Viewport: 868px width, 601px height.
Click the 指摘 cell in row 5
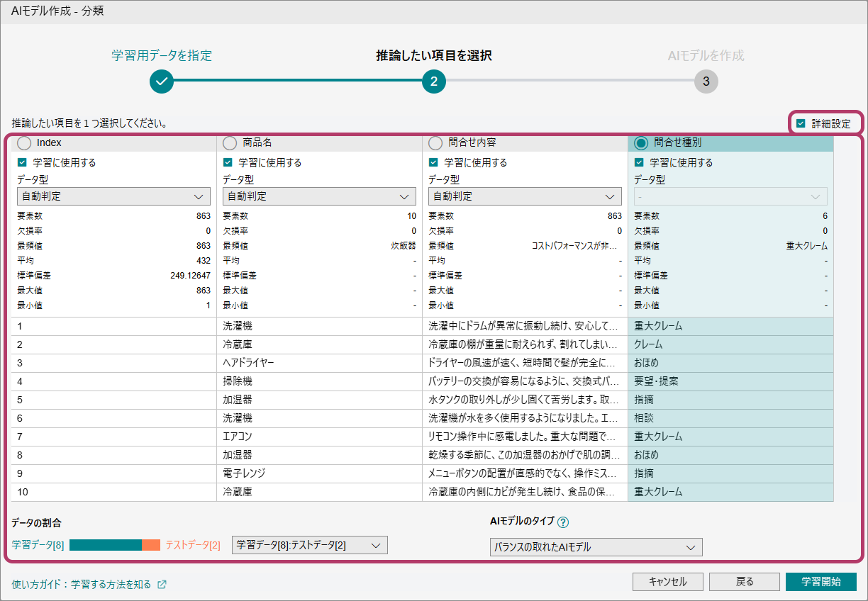(730, 400)
